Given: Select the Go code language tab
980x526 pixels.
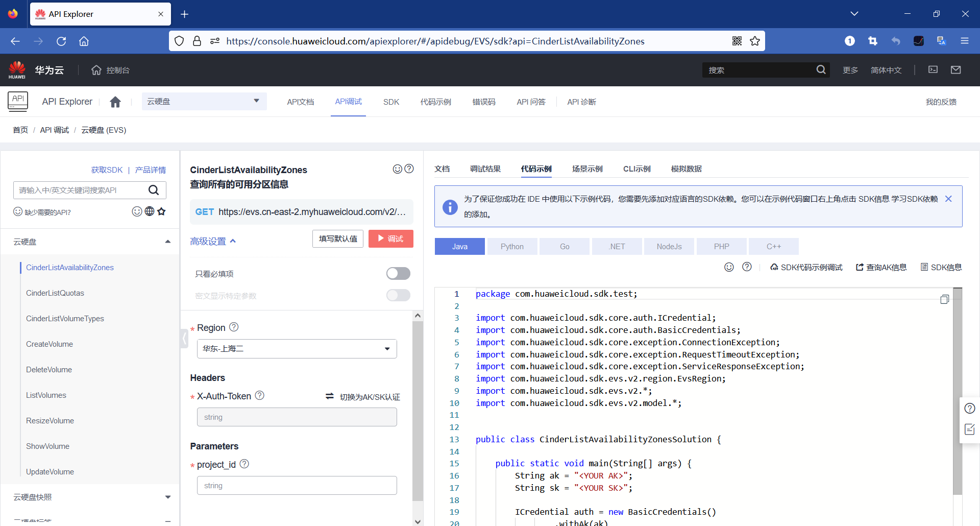Looking at the screenshot, I should [565, 246].
